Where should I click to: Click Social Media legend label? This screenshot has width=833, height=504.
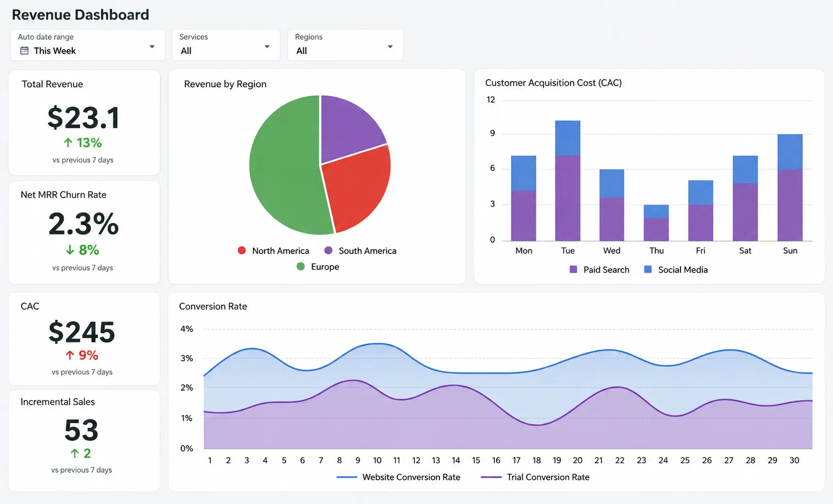click(x=683, y=270)
